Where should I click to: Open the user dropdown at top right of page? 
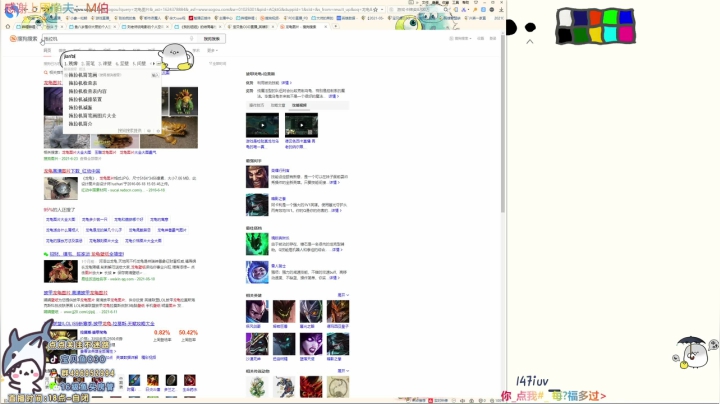point(461,39)
